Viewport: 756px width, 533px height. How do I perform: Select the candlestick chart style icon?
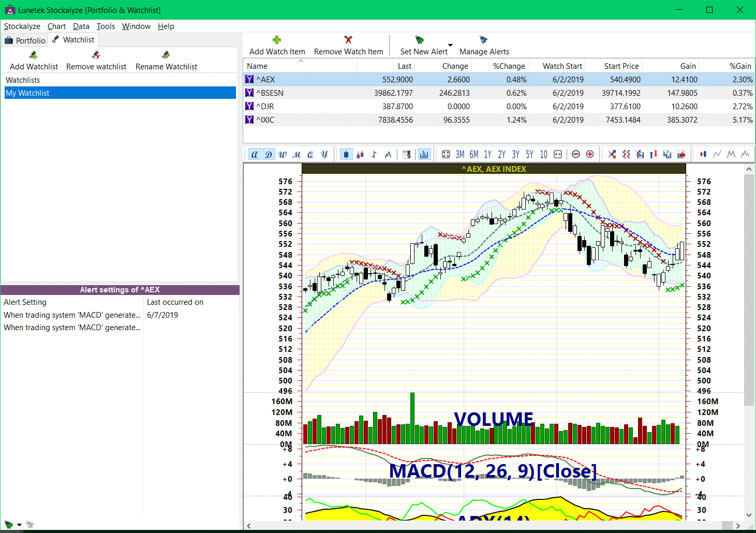[x=346, y=154]
